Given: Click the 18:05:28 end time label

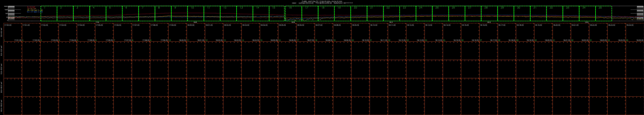Looking at the screenshot, I should click(274, 40).
